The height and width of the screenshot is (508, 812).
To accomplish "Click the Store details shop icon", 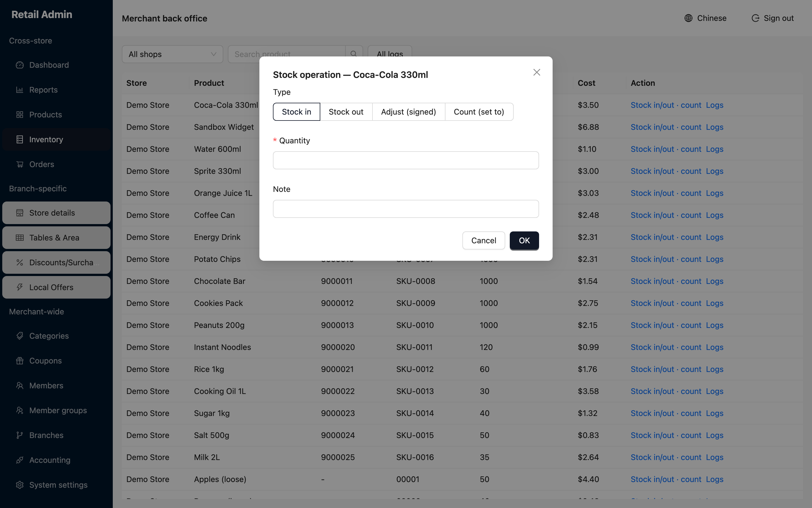I will pyautogui.click(x=20, y=213).
